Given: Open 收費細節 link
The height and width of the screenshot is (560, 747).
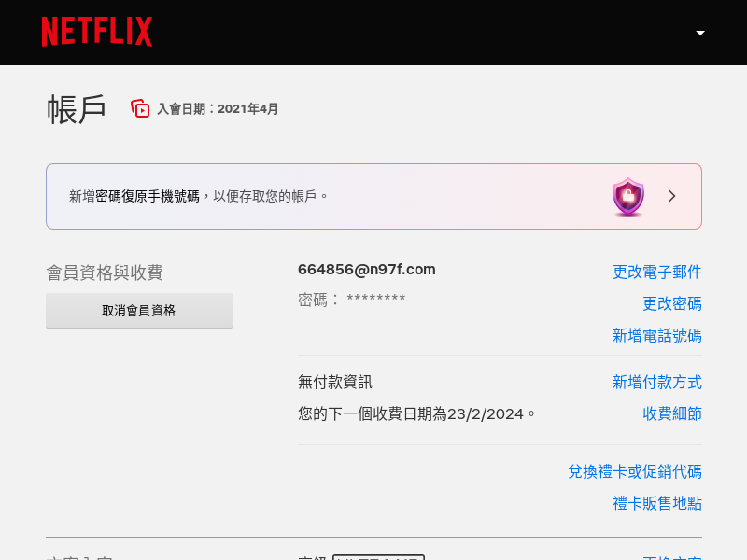Looking at the screenshot, I should (671, 413).
